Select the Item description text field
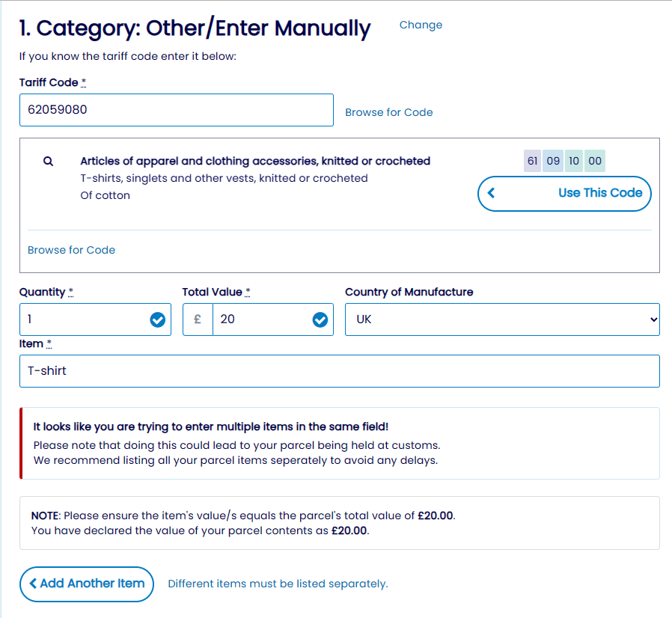Viewport: 672px width, 618px height. [339, 371]
